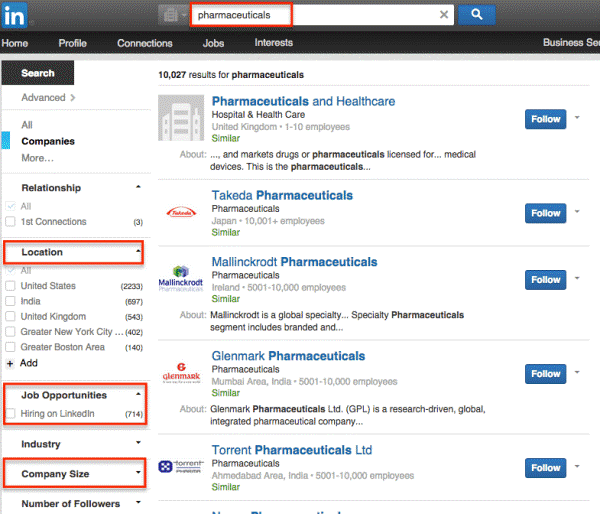This screenshot has height=514, width=600.
Task: View companies Similar to Torrent Pharmaceuticals
Action: pyautogui.click(x=226, y=487)
